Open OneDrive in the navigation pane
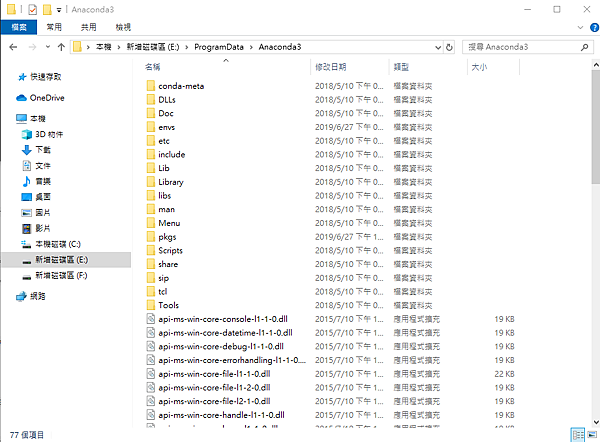 pos(47,98)
